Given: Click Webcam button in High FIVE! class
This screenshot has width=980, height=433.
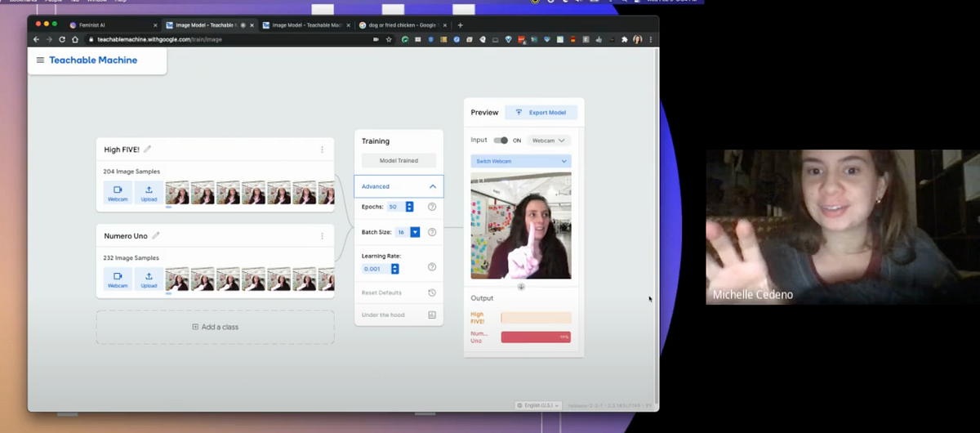Looking at the screenshot, I should pyautogui.click(x=118, y=192).
